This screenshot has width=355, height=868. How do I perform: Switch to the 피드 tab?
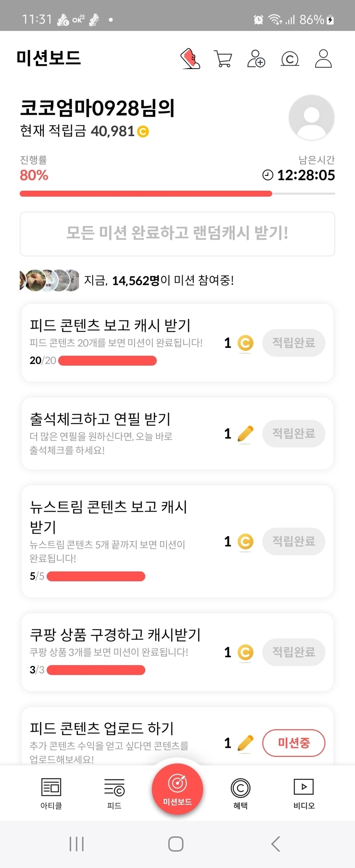click(114, 794)
